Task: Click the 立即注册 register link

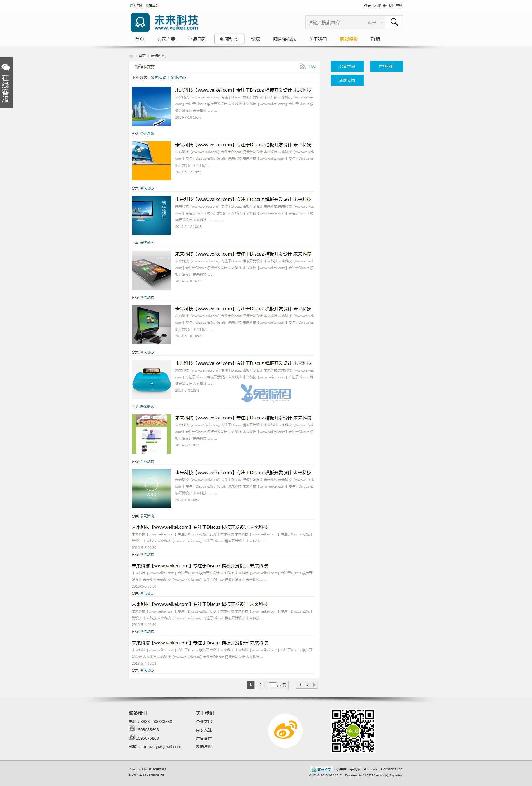Action: 380,6
